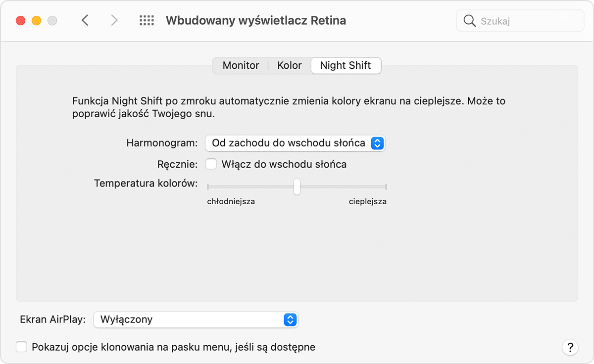Screen dimensions: 594x364
Task: Switch to the Kolor tab
Action: [x=290, y=65]
